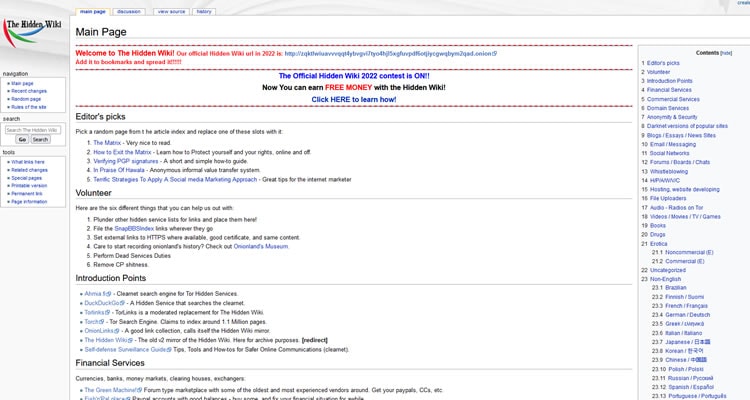The width and height of the screenshot is (750, 400).
Task: Open Printable version link
Action: coord(29,186)
